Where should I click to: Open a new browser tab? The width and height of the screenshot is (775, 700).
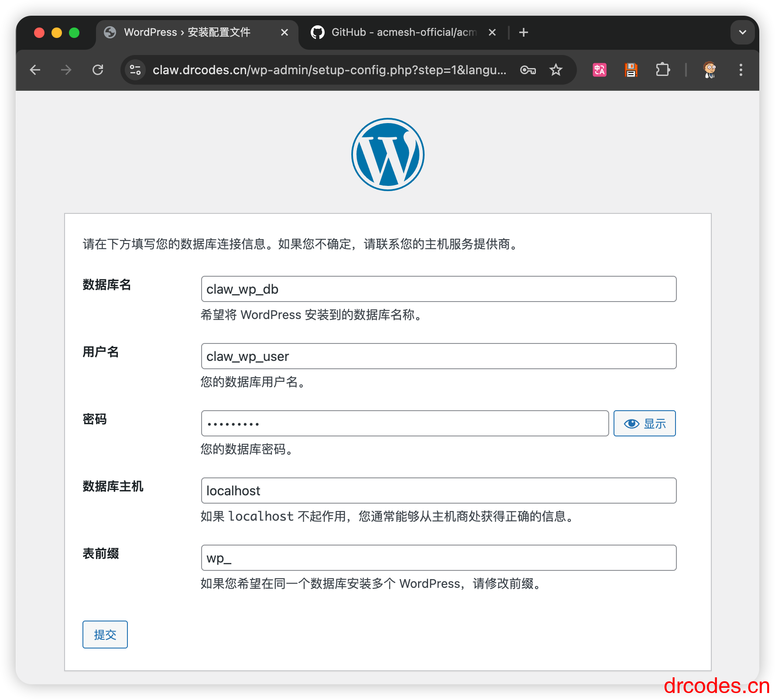click(x=524, y=32)
